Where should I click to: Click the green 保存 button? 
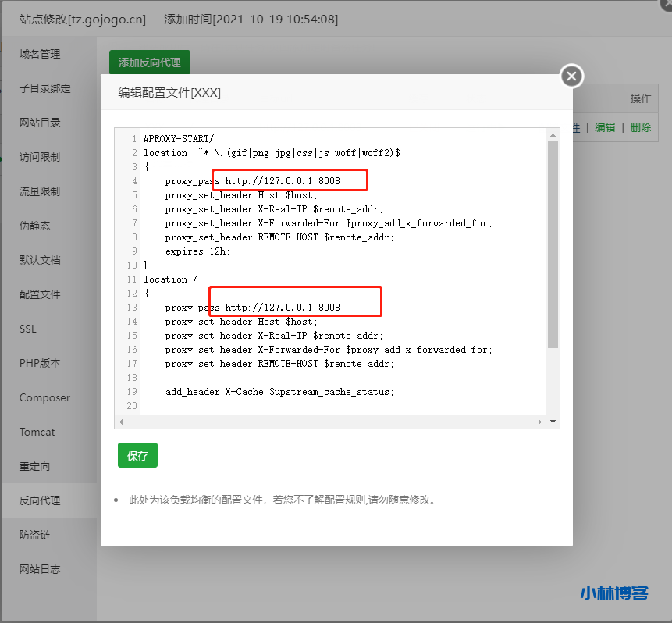137,456
